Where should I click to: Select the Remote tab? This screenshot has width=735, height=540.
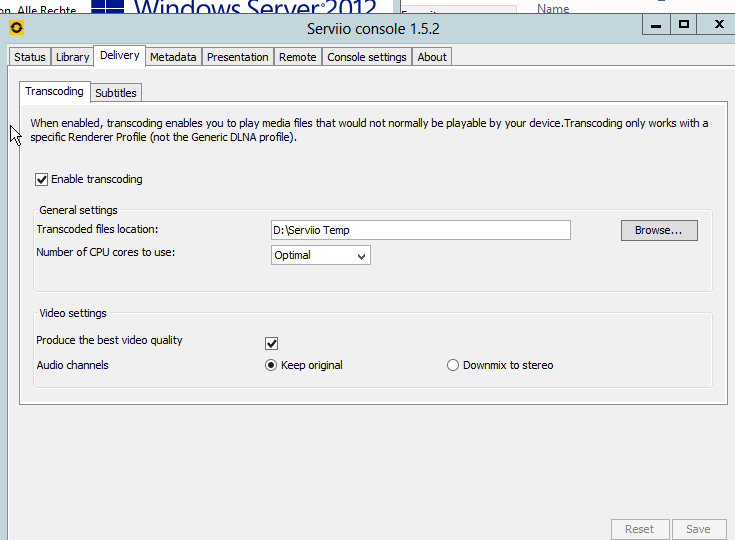pyautogui.click(x=298, y=57)
